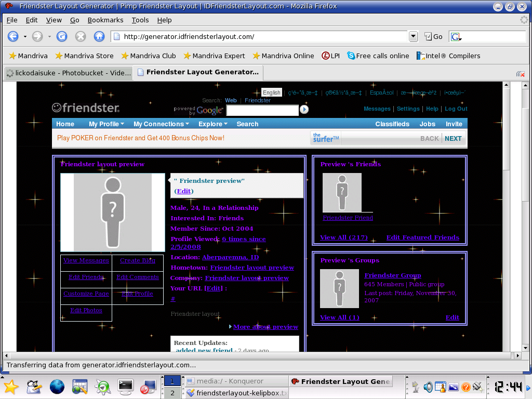The image size is (532, 399).
Task: Click the Friendster Group avatar thumbnail
Action: (x=339, y=289)
